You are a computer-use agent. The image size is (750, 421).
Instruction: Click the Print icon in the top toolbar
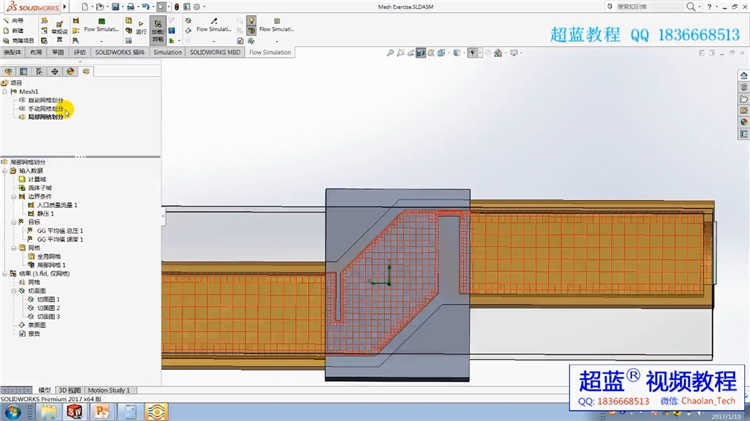point(130,7)
